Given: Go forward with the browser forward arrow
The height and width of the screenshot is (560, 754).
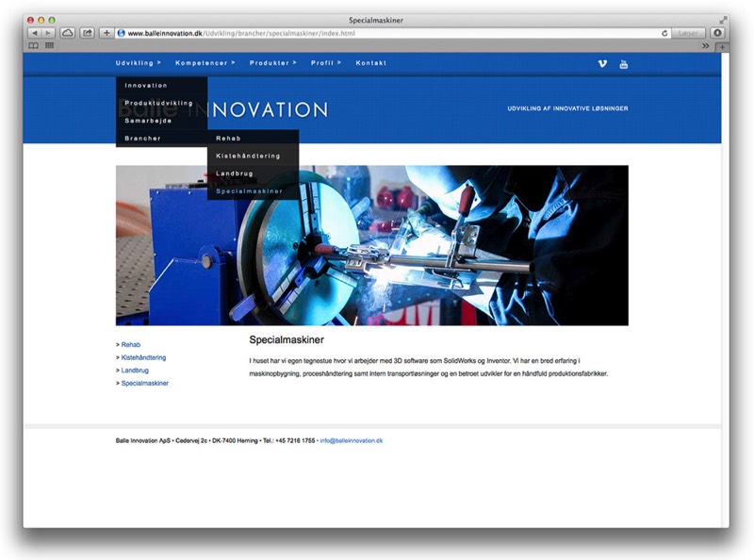Looking at the screenshot, I should (48, 33).
